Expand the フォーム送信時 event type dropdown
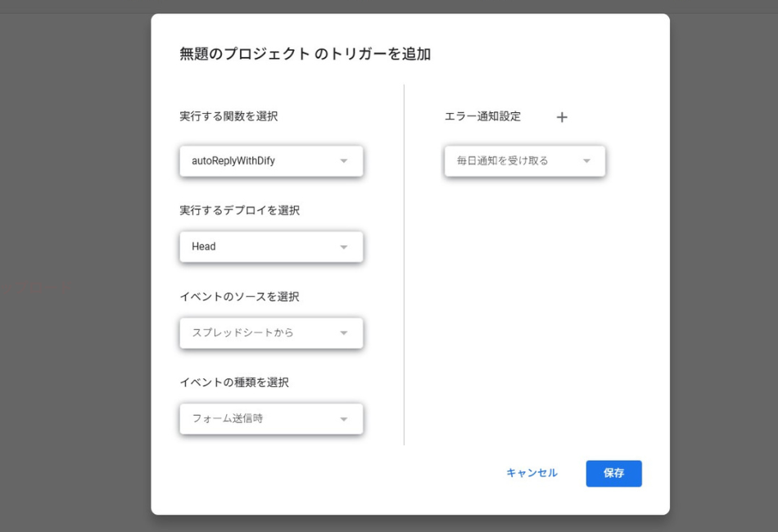Image resolution: width=778 pixels, height=532 pixels. 262,419
